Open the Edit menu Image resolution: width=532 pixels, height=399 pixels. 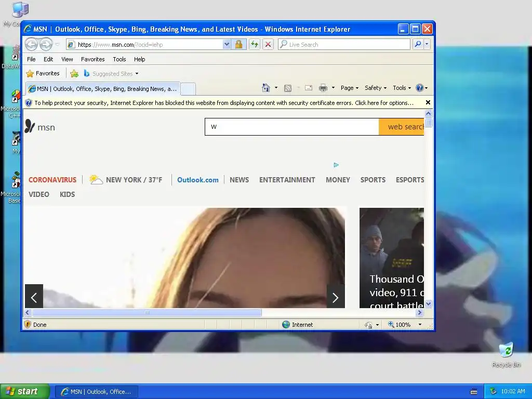[x=48, y=59]
